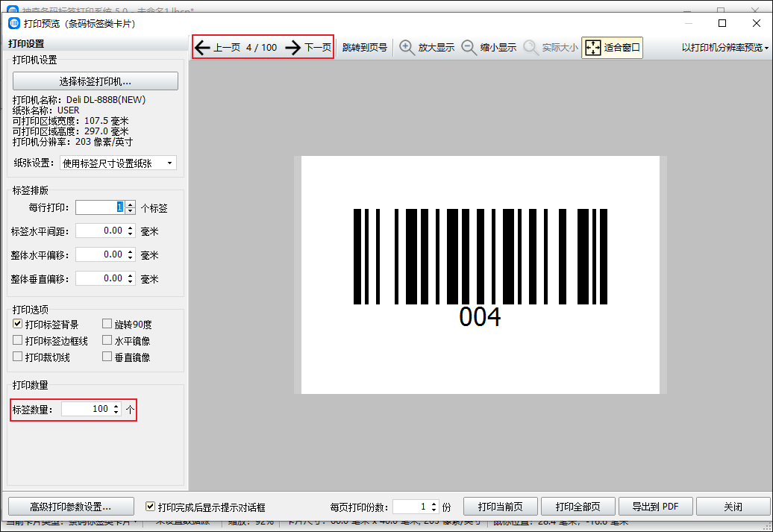Click 选择标签打印机 button
This screenshot has height=532, width=773.
[96, 81]
